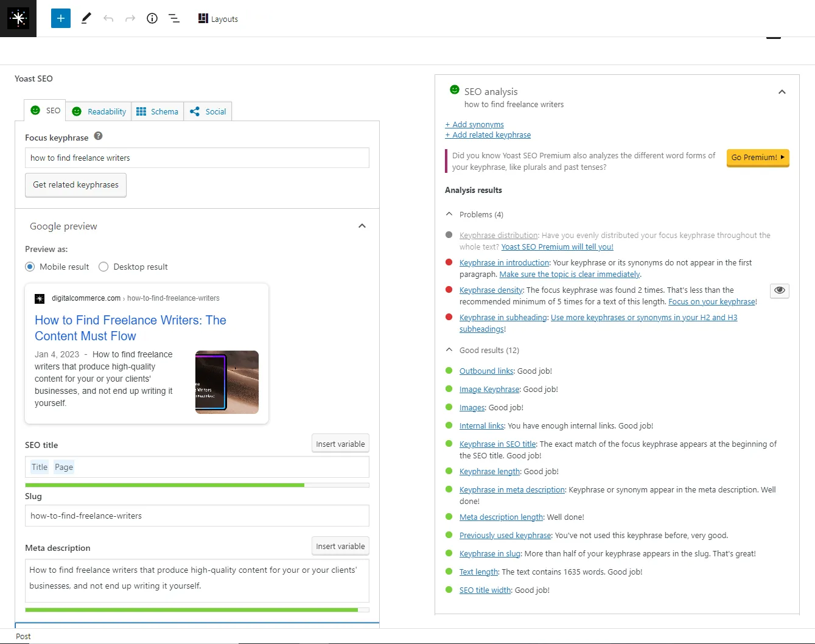The image size is (815, 644).
Task: Toggle keyphrase highlighting with the eye icon
Action: tap(779, 290)
